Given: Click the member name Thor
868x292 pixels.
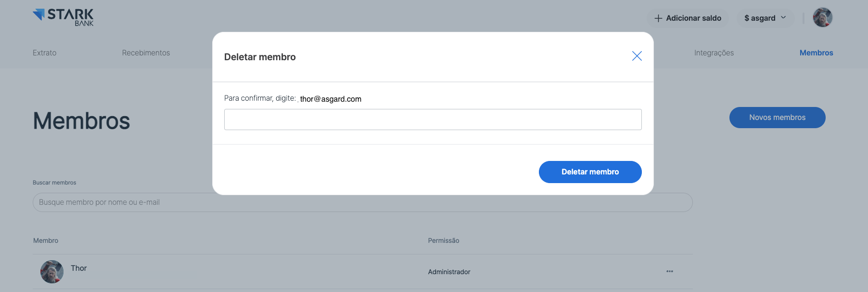Looking at the screenshot, I should [79, 268].
